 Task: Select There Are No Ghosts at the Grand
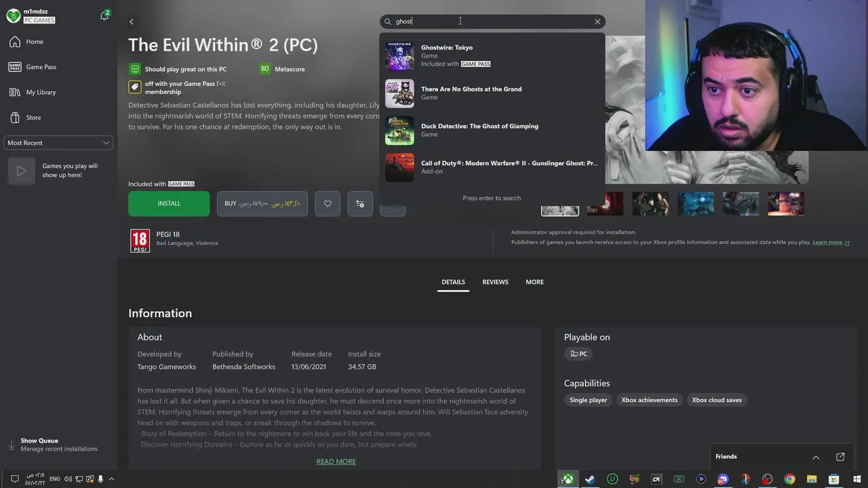(x=492, y=94)
